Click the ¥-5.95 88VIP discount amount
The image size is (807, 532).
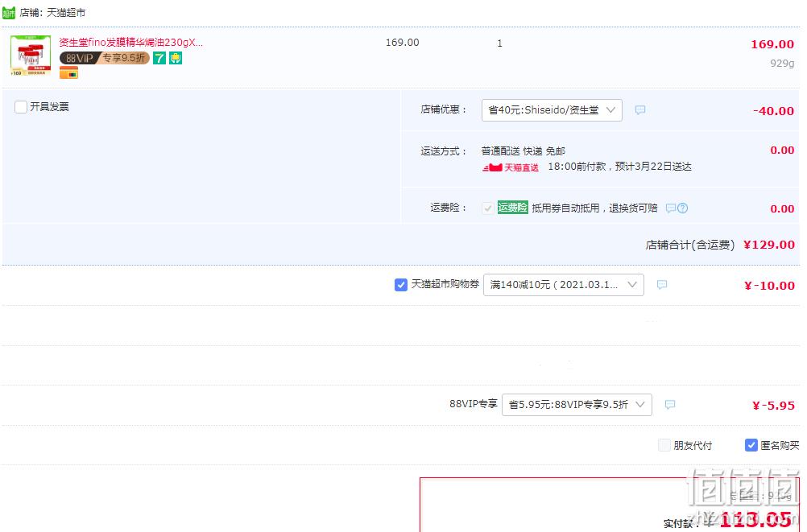773,406
